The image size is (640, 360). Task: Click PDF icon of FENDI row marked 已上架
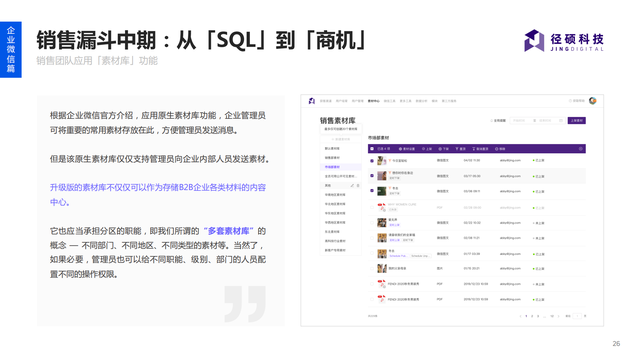click(x=382, y=299)
